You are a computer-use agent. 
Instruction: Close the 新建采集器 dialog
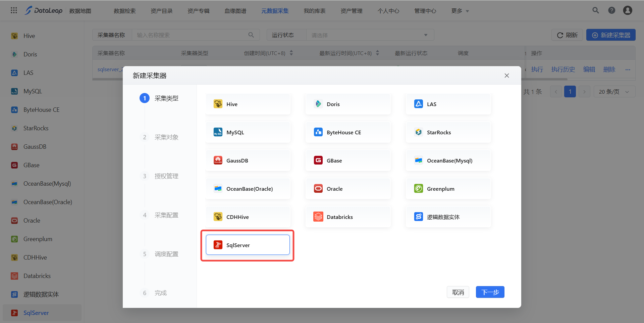point(506,76)
